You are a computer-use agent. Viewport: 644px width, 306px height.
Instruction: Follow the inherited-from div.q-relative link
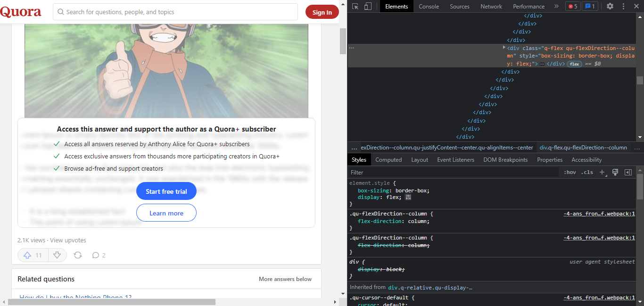tap(430, 287)
